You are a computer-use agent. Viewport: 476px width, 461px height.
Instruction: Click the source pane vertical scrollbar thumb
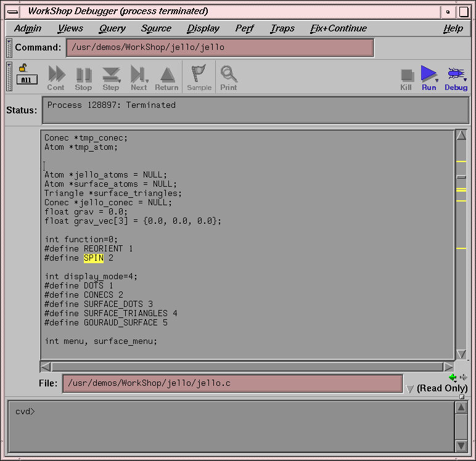click(461, 177)
